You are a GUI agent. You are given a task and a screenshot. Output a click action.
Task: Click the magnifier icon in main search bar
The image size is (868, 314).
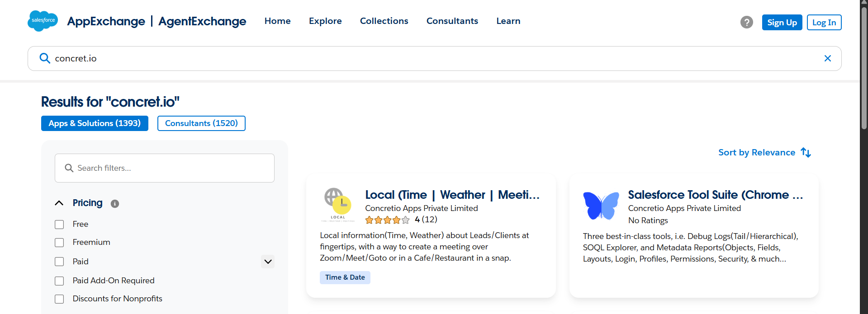pyautogui.click(x=45, y=58)
